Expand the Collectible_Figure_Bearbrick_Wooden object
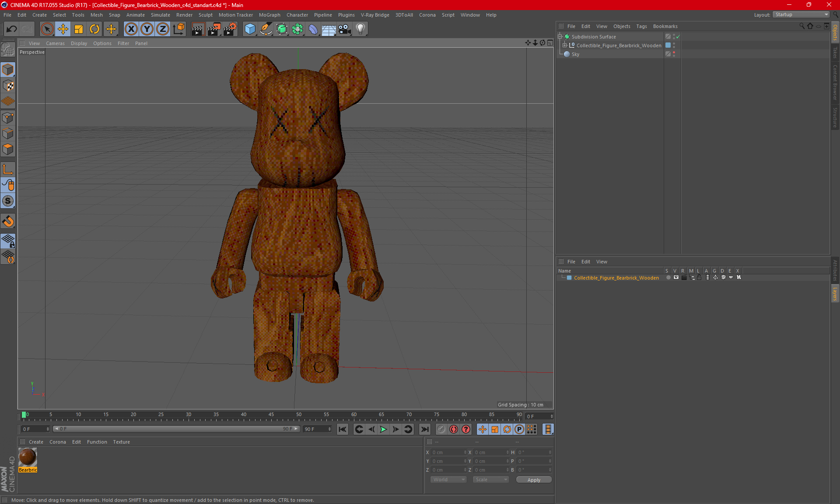840x504 pixels. tap(565, 45)
